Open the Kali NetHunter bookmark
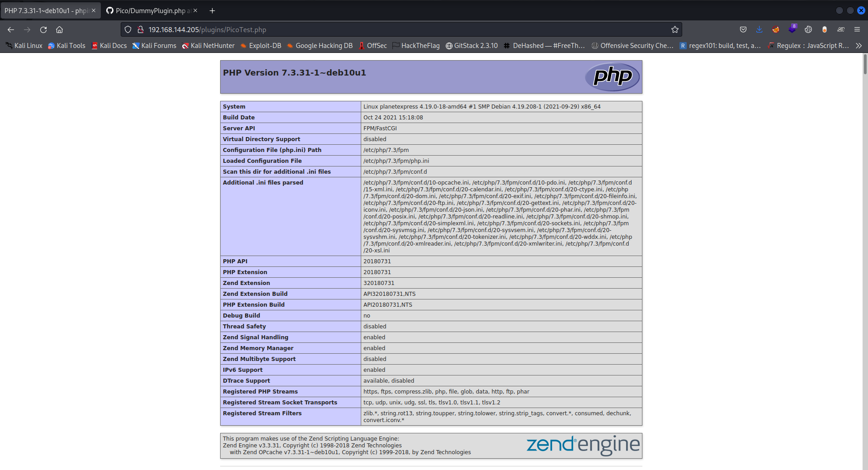868x470 pixels. pos(208,46)
